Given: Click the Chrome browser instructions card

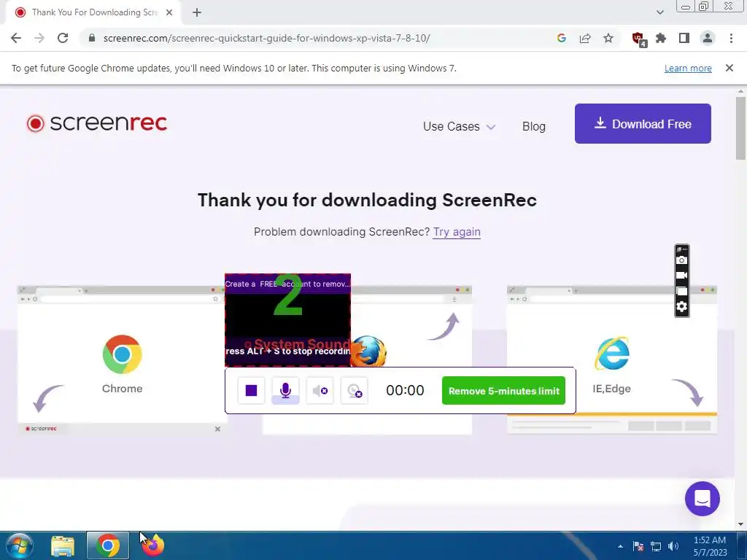Looking at the screenshot, I should tap(122, 359).
